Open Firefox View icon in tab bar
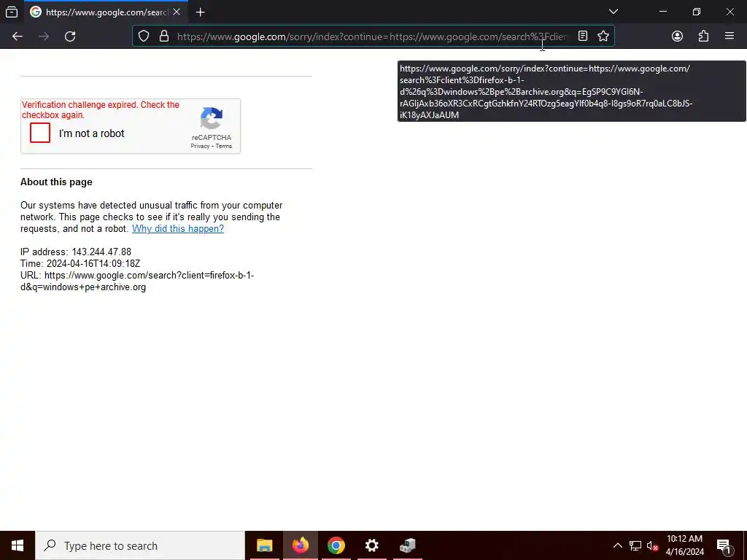 tap(12, 12)
